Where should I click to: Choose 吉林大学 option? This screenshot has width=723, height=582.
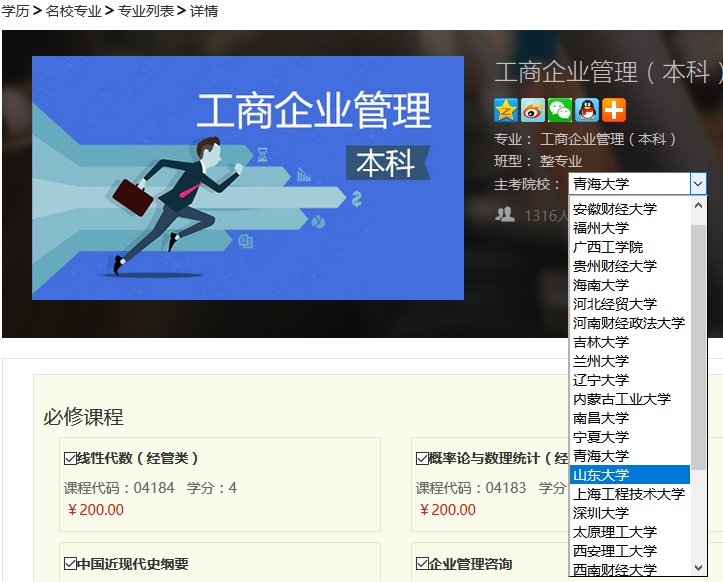[x=630, y=342]
